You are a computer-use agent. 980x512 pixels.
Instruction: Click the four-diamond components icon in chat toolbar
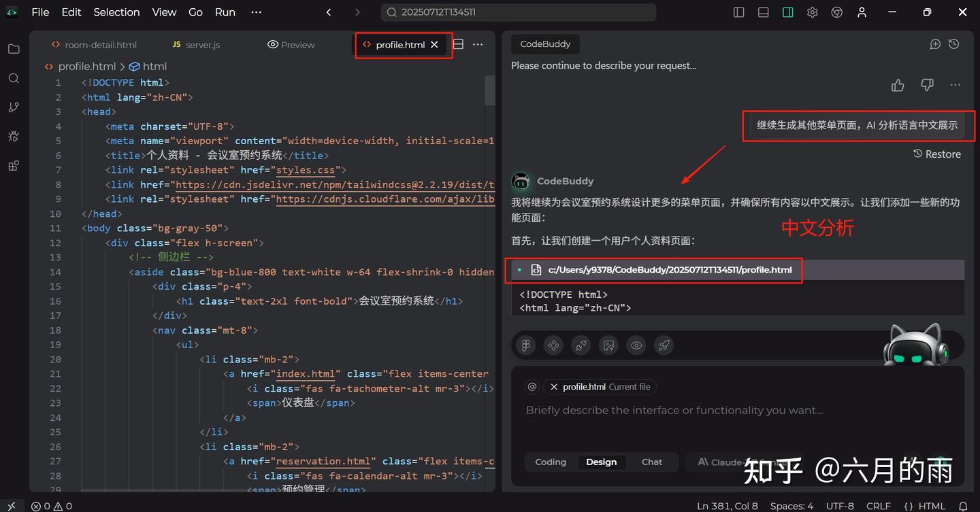click(x=554, y=345)
